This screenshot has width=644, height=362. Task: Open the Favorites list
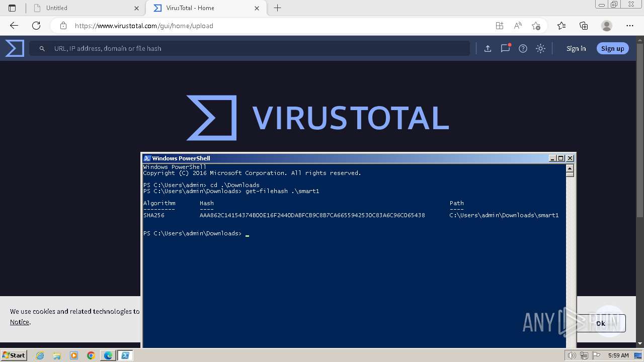click(x=561, y=26)
